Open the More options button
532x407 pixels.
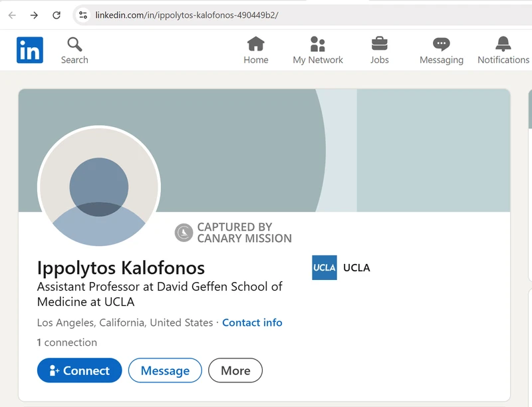pos(235,370)
